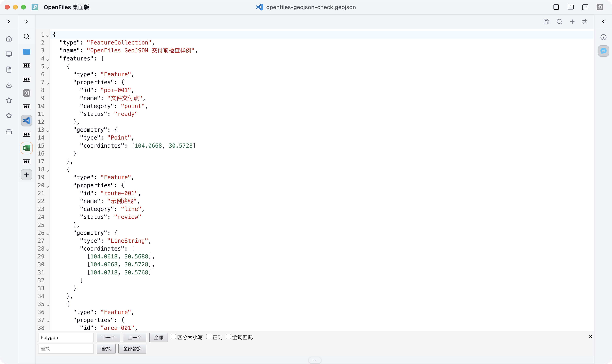612x364 pixels.
Task: Click the upper star favorites icon
Action: [x=9, y=100]
